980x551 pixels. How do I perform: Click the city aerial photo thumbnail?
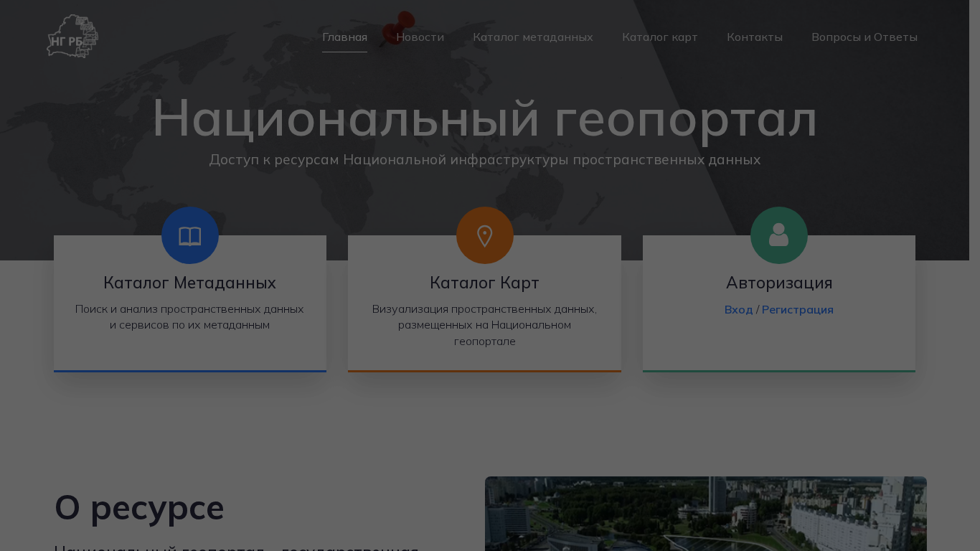pyautogui.click(x=706, y=514)
